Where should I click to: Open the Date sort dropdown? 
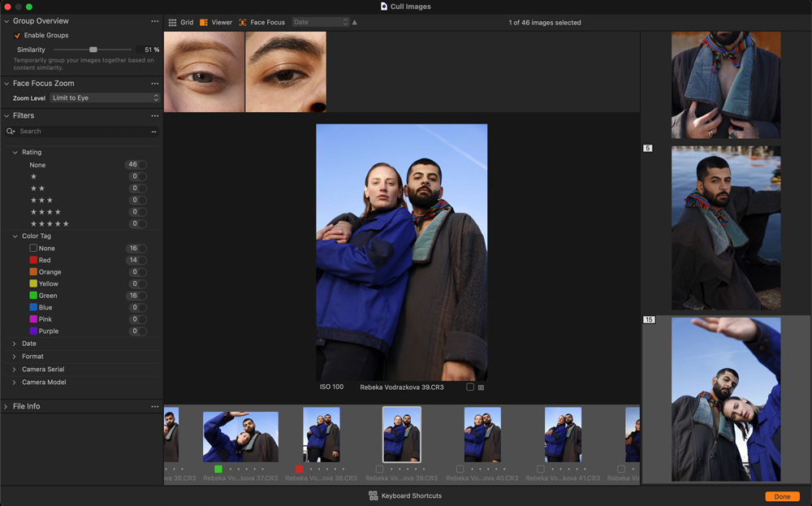(x=320, y=23)
